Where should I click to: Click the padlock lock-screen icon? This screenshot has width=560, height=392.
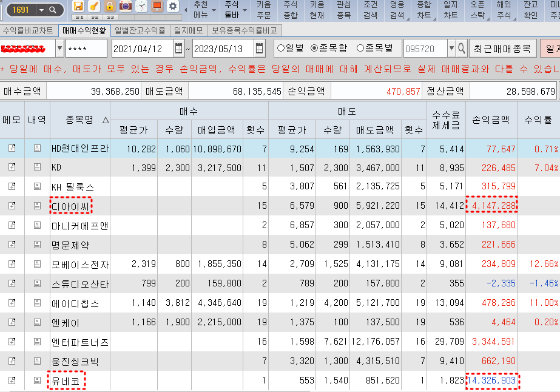(110, 6)
